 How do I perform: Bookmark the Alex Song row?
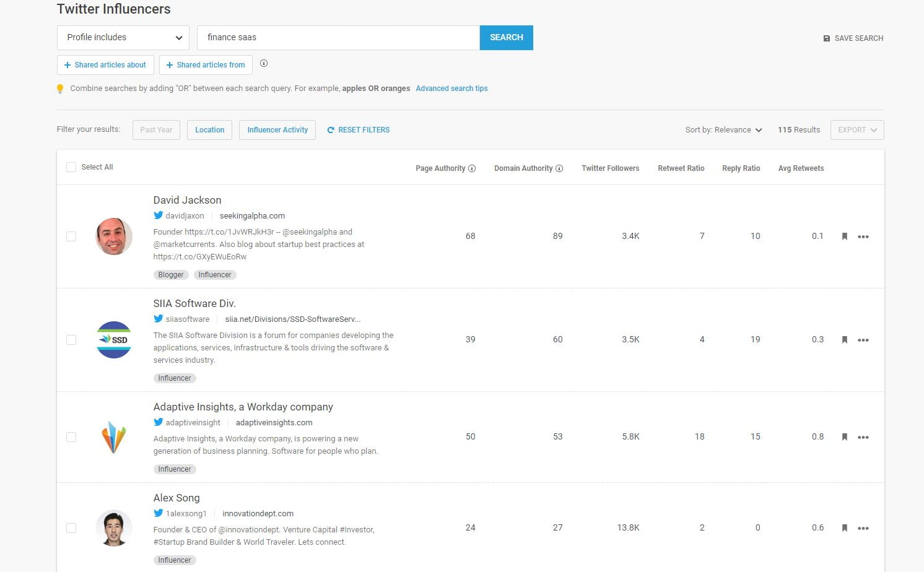point(844,528)
